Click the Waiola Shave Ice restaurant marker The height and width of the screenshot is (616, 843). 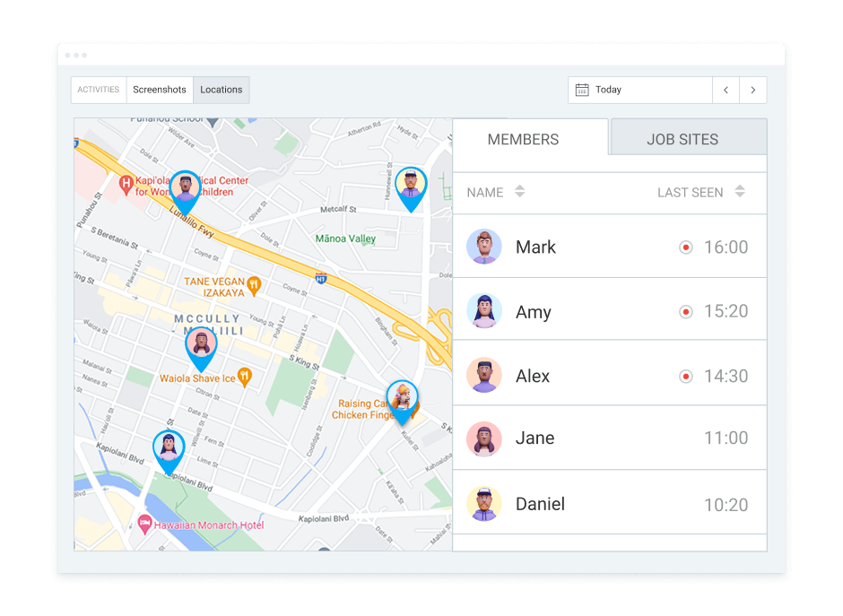(245, 377)
